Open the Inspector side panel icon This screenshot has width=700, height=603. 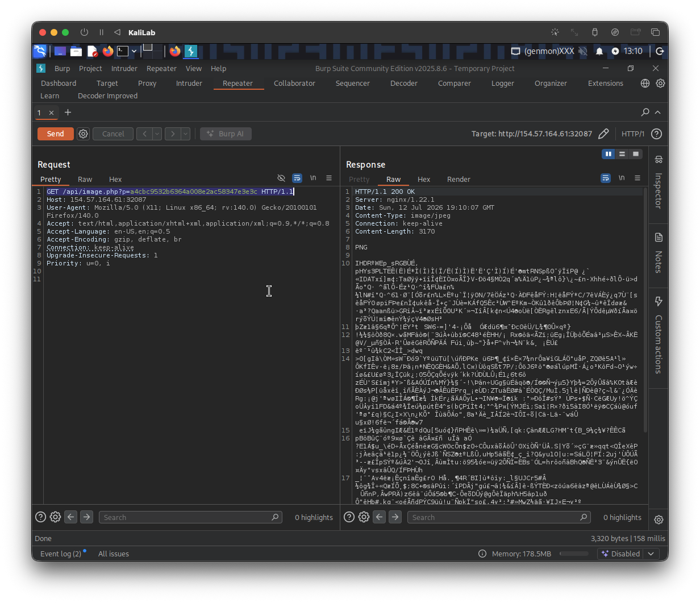click(659, 160)
